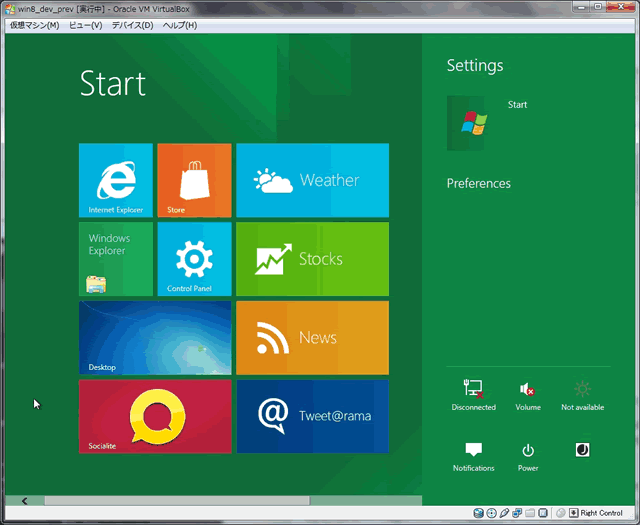Open the Windows Explorer tile

point(116,259)
